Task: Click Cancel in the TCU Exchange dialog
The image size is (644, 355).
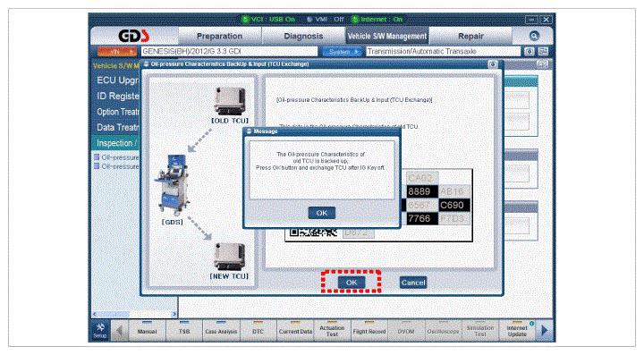Action: coord(413,283)
